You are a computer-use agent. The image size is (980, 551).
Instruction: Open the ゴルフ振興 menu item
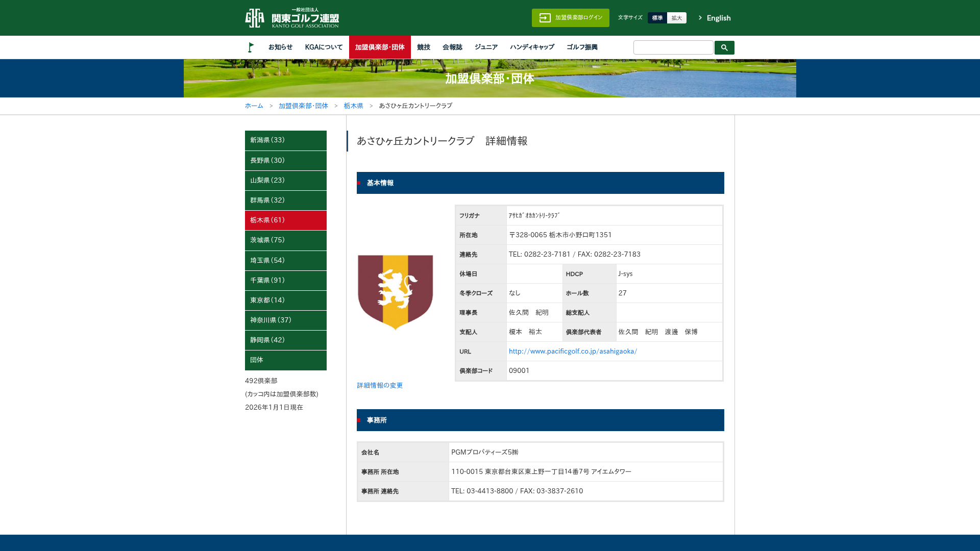pyautogui.click(x=582, y=47)
